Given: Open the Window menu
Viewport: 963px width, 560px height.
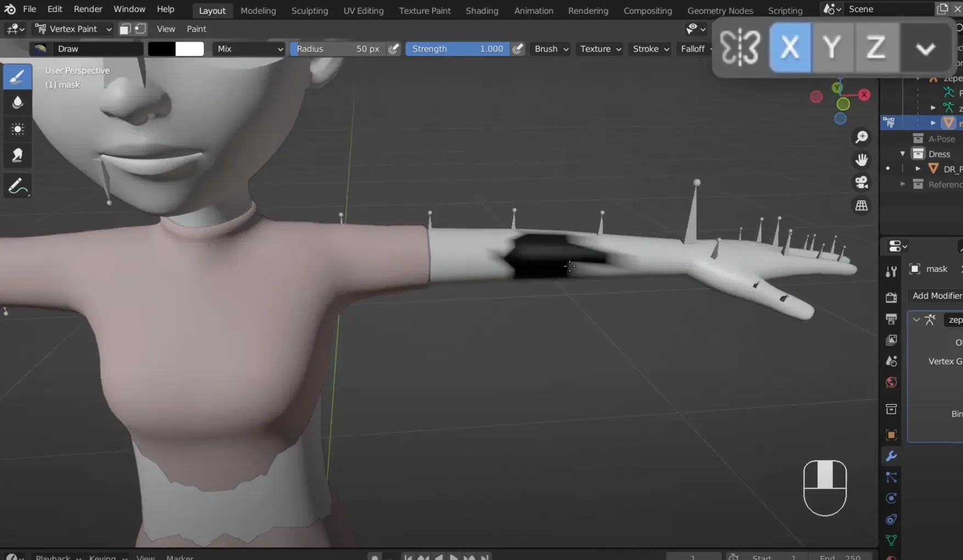Looking at the screenshot, I should pyautogui.click(x=130, y=9).
